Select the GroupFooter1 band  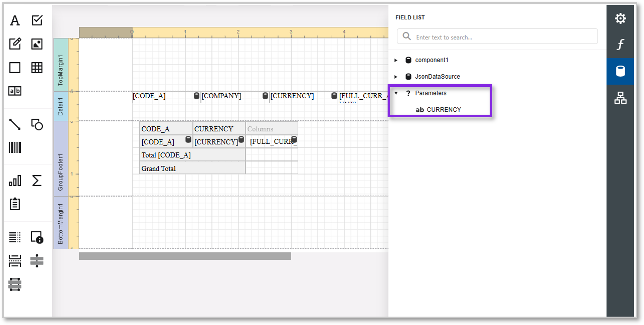coord(61,159)
